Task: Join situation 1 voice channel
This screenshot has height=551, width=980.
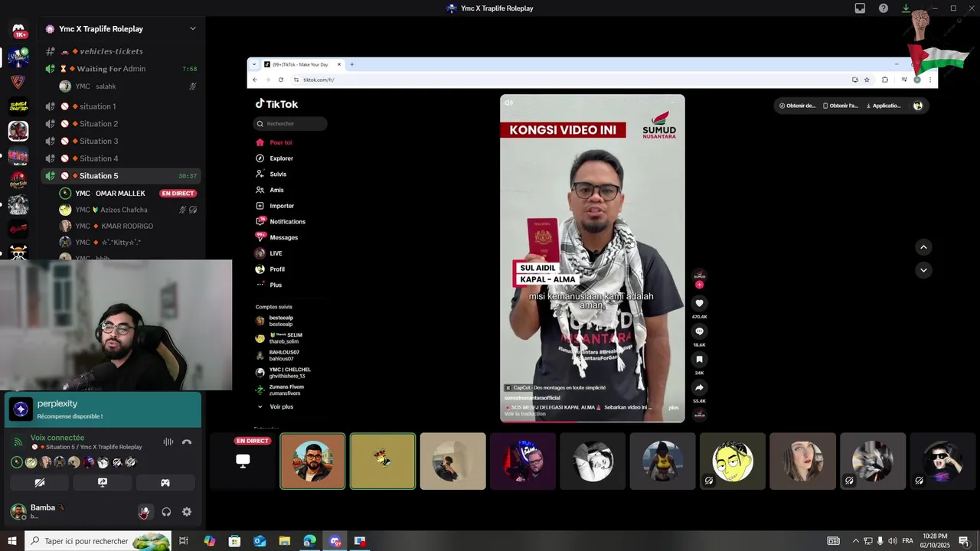Action: pyautogui.click(x=122, y=106)
